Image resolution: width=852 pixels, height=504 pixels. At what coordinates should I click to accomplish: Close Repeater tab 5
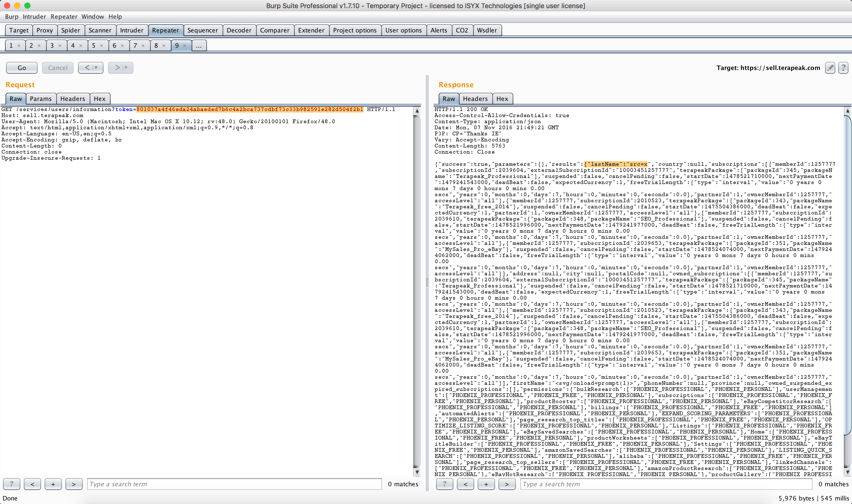tap(101, 46)
